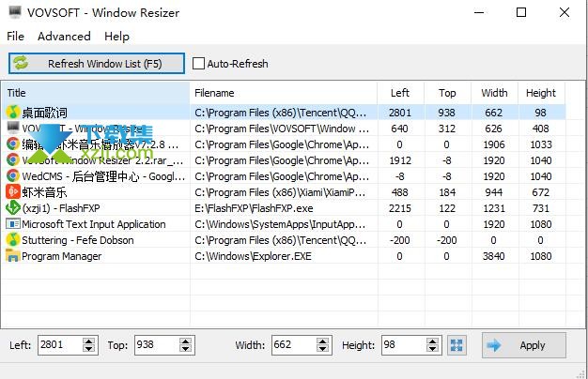Click Left value -200 in Stuttering row

[x=400, y=240]
